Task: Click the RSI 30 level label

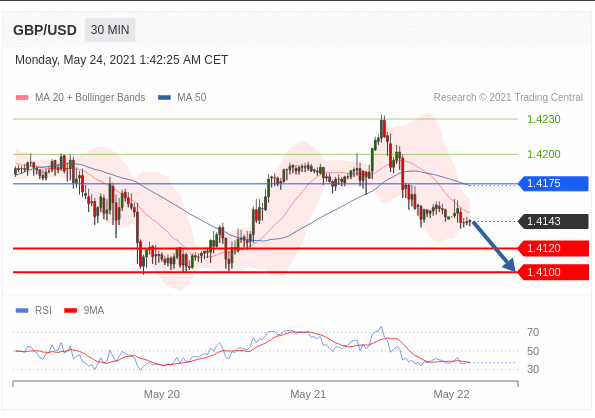Action: click(x=533, y=369)
